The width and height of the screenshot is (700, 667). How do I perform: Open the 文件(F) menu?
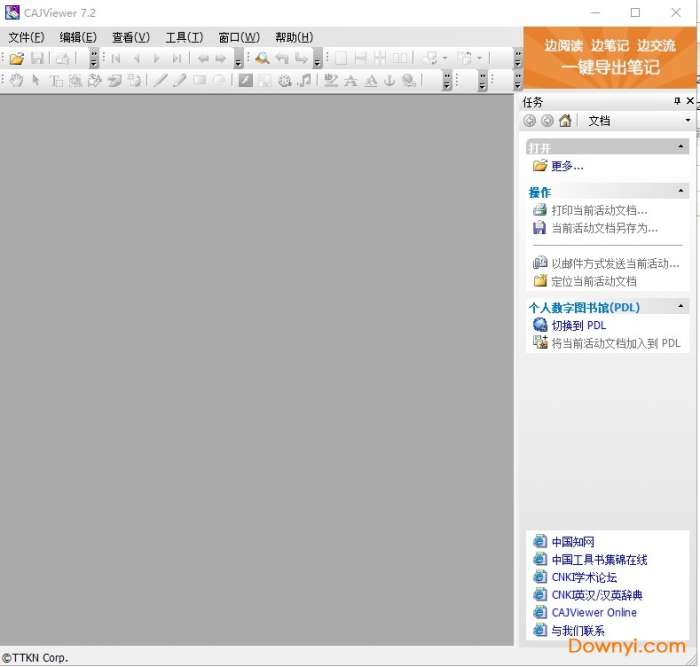click(26, 37)
